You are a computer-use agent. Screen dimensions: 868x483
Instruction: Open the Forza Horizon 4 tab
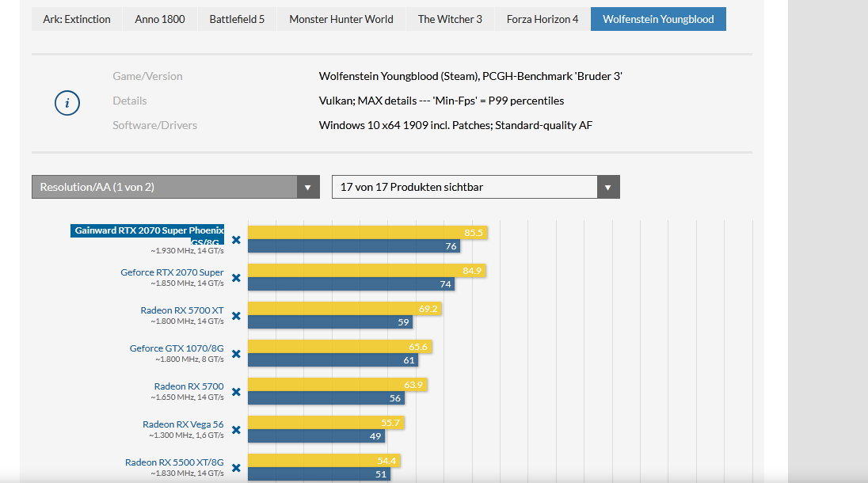pyautogui.click(x=542, y=19)
